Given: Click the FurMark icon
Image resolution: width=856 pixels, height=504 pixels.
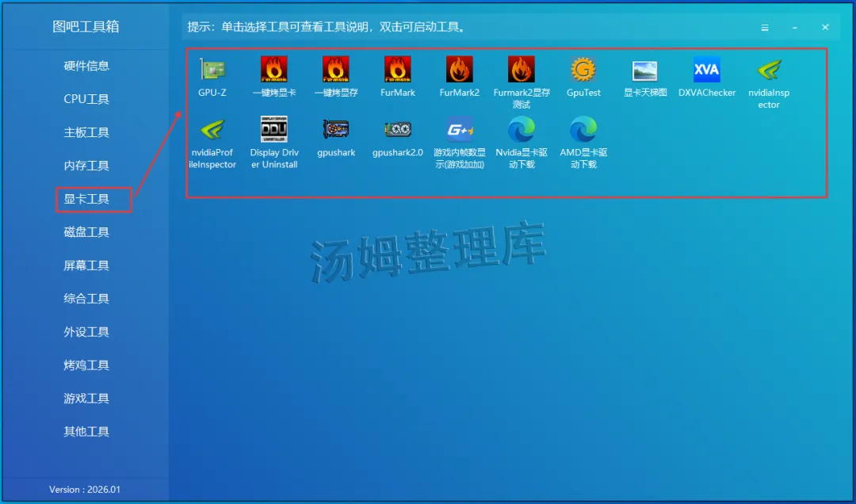Looking at the screenshot, I should click(397, 70).
